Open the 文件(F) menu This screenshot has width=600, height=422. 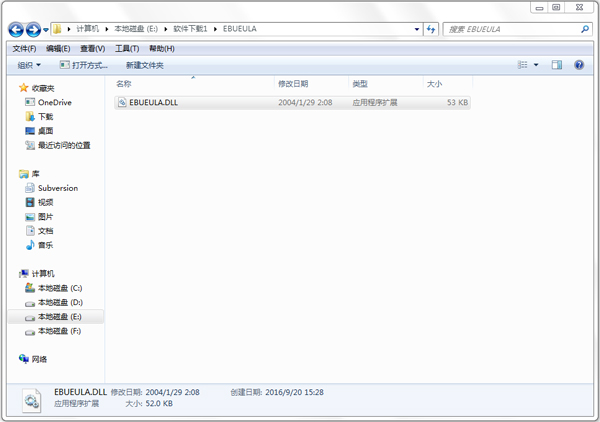[x=24, y=49]
